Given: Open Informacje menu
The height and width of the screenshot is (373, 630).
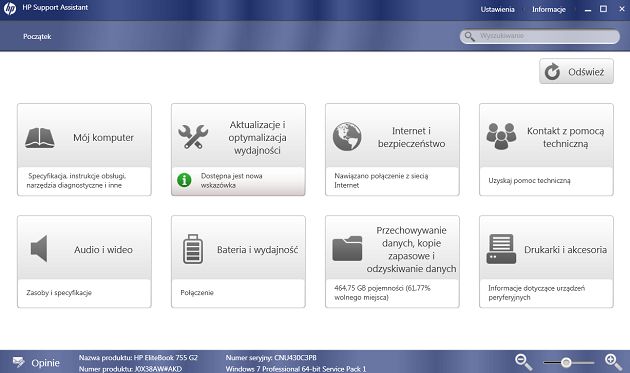Looking at the screenshot, I should click(x=549, y=9).
